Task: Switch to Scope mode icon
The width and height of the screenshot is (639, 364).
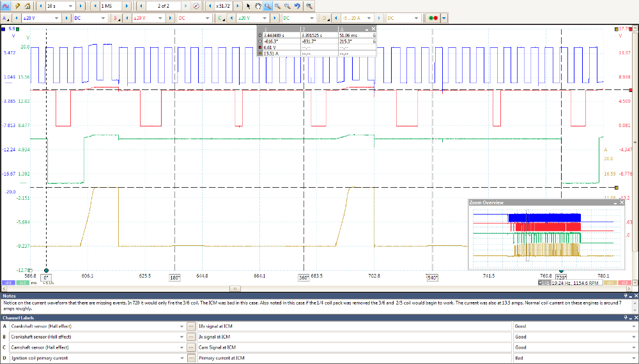Action: pyautogui.click(x=5, y=6)
